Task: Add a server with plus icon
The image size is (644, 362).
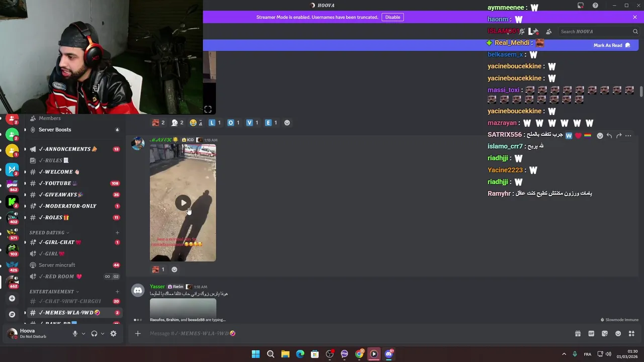Action: click(x=12, y=298)
